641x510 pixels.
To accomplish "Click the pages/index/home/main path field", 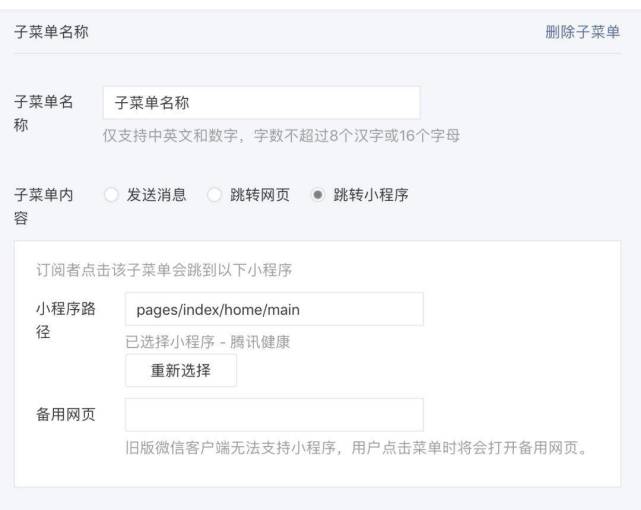I will (x=274, y=309).
